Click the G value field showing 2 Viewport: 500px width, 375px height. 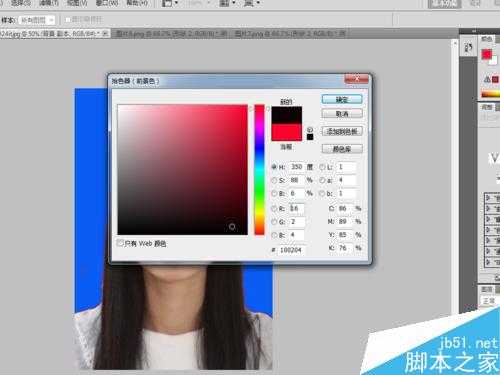(x=296, y=222)
